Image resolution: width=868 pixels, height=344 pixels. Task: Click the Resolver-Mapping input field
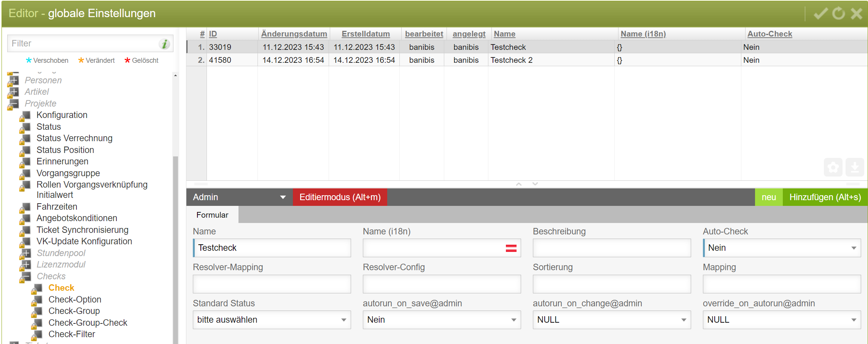pos(272,284)
